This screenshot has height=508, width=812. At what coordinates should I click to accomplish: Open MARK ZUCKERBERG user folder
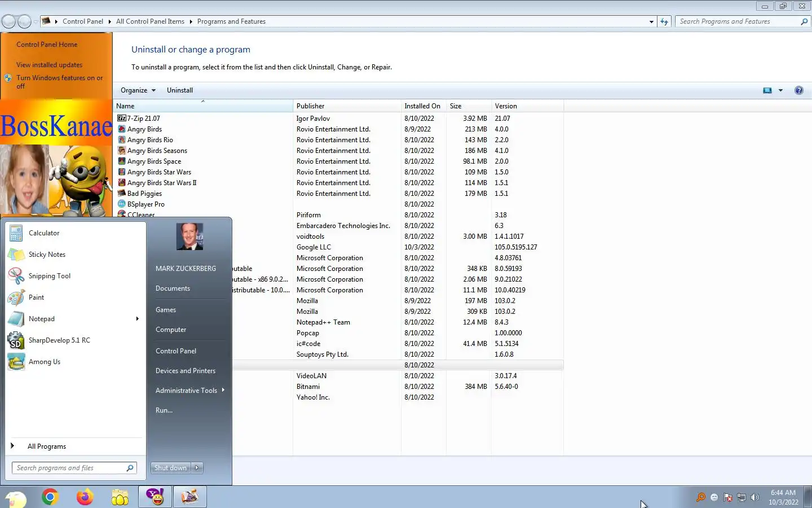(x=186, y=269)
